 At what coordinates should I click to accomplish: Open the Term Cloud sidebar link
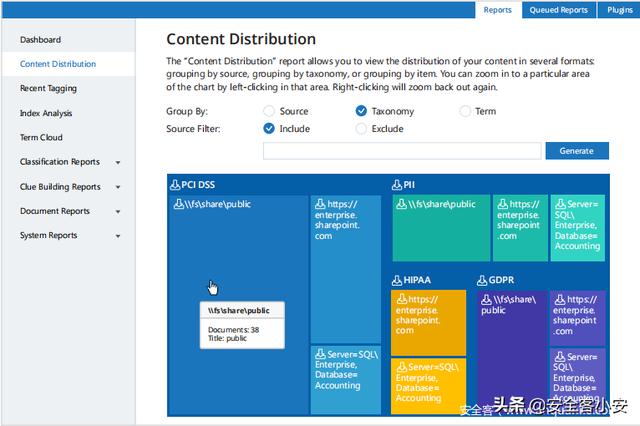click(x=41, y=138)
